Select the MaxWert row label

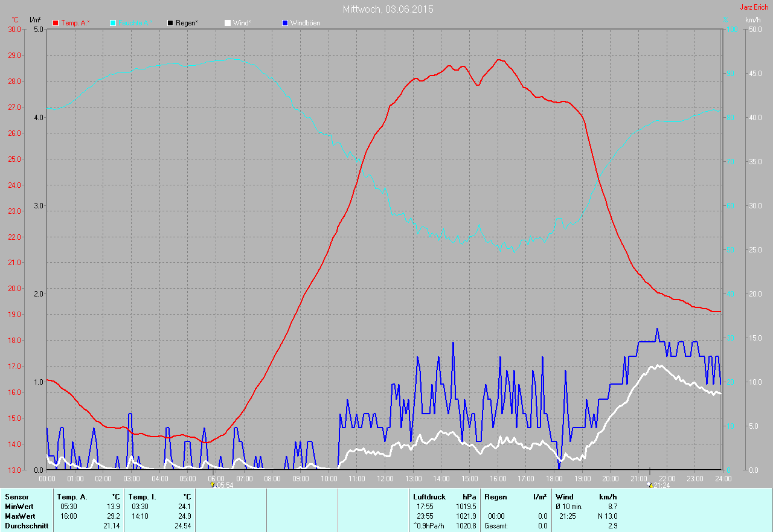(x=21, y=516)
